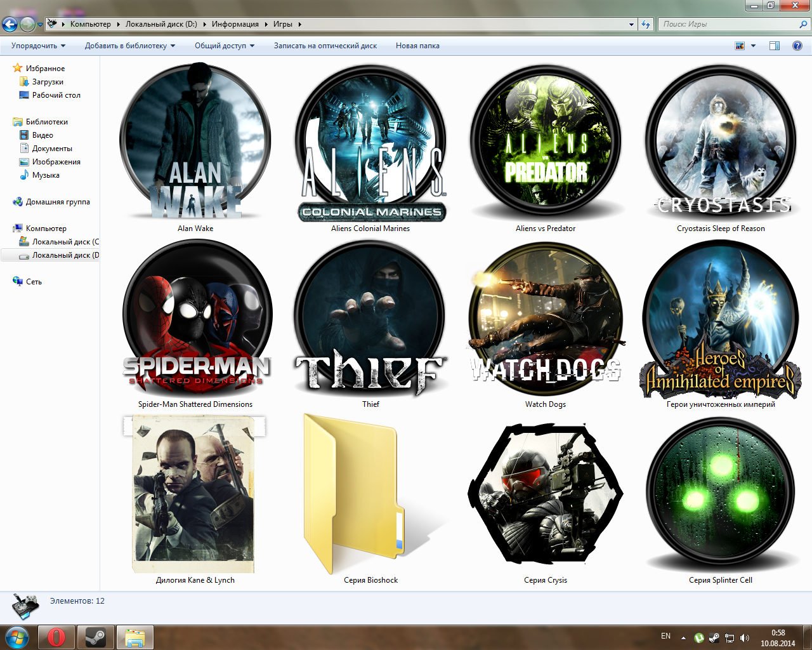Open Aliens Colonial Marines folder icon
The height and width of the screenshot is (650, 812).
pos(371,143)
